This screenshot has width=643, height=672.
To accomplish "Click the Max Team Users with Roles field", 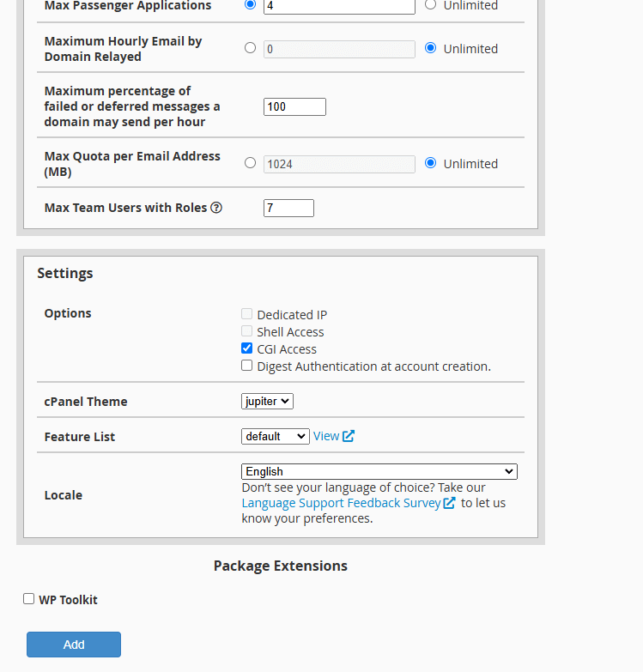I will click(289, 208).
